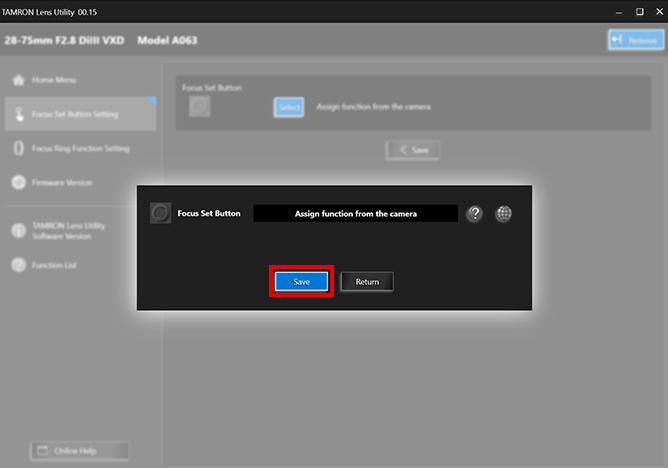Viewport: 668px width, 468px height.
Task: Open Focus Ring Function Setting menu item
Action: click(80, 148)
